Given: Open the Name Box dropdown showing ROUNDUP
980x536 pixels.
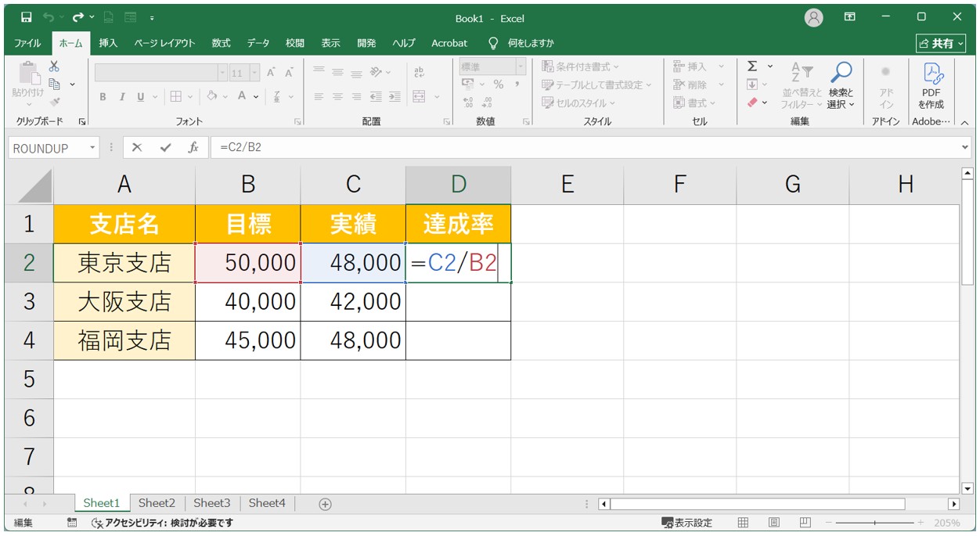Looking at the screenshot, I should click(93, 148).
